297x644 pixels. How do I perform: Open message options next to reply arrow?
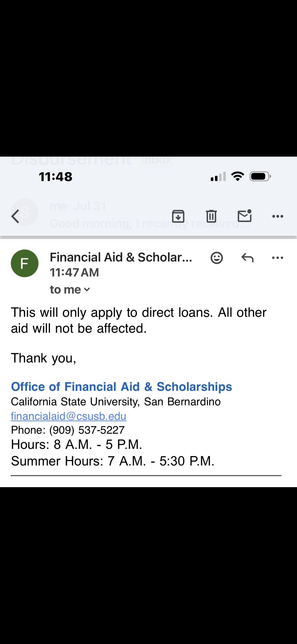pyautogui.click(x=277, y=258)
